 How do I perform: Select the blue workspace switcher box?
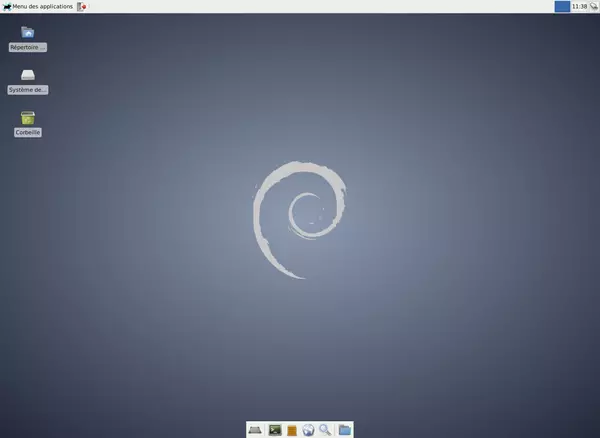(x=562, y=7)
